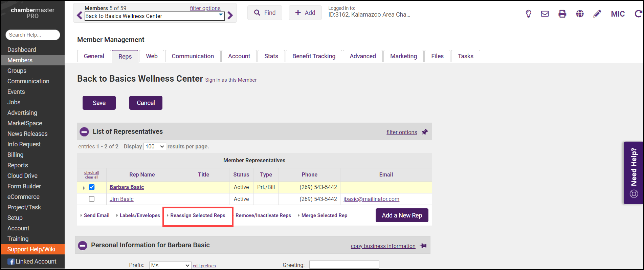This screenshot has height=270, width=644.
Task: Go to previous member arrow
Action: [x=80, y=16]
